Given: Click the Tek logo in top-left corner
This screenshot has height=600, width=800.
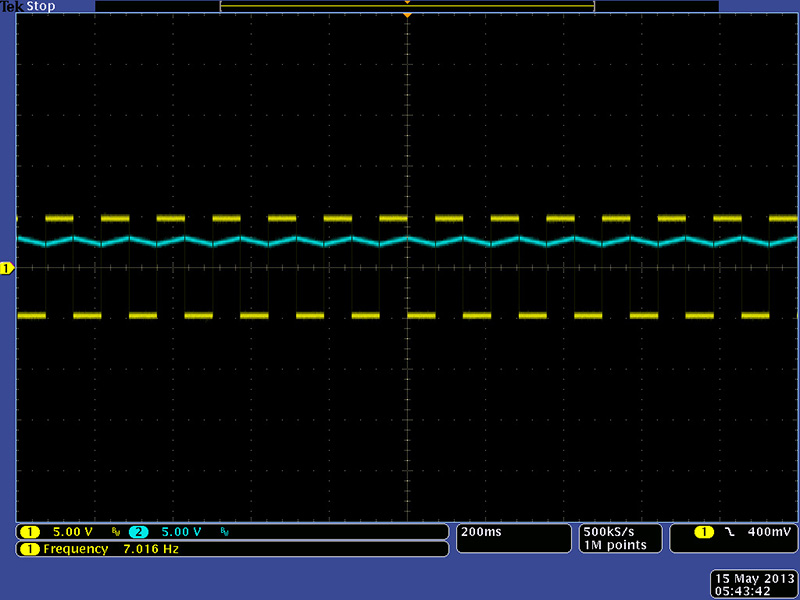Looking at the screenshot, I should [x=12, y=6].
